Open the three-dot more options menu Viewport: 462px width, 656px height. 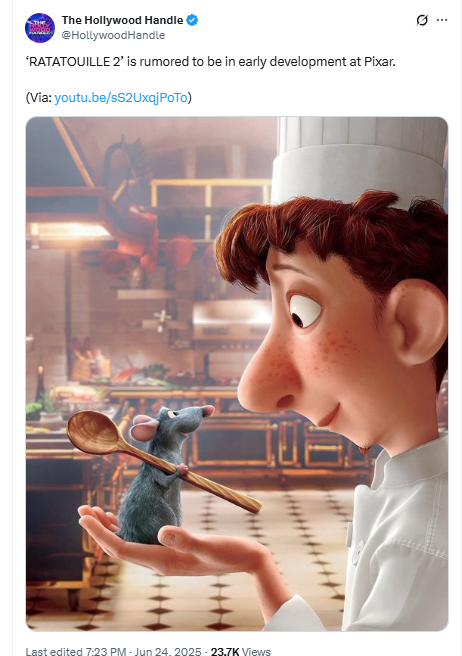[x=442, y=20]
